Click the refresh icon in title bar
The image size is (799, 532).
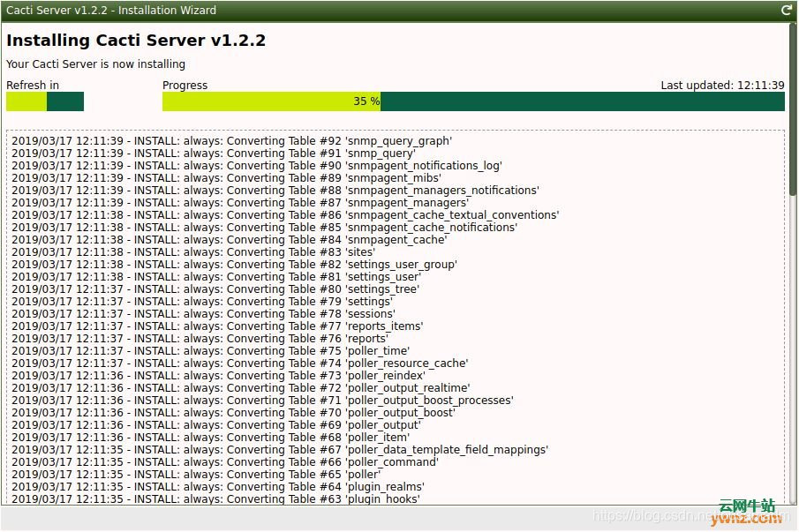787,11
